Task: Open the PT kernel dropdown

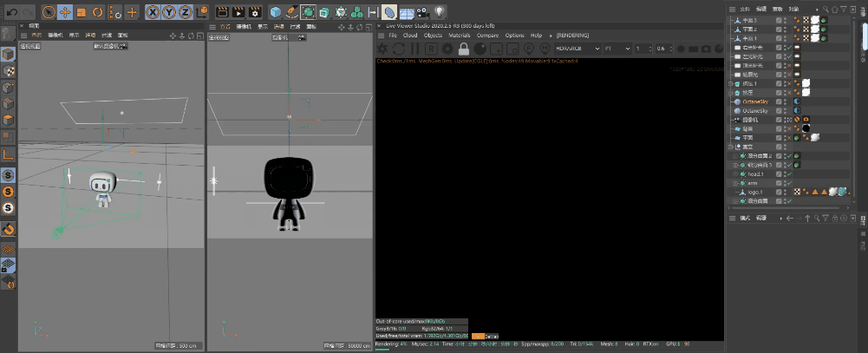Action: tap(617, 49)
